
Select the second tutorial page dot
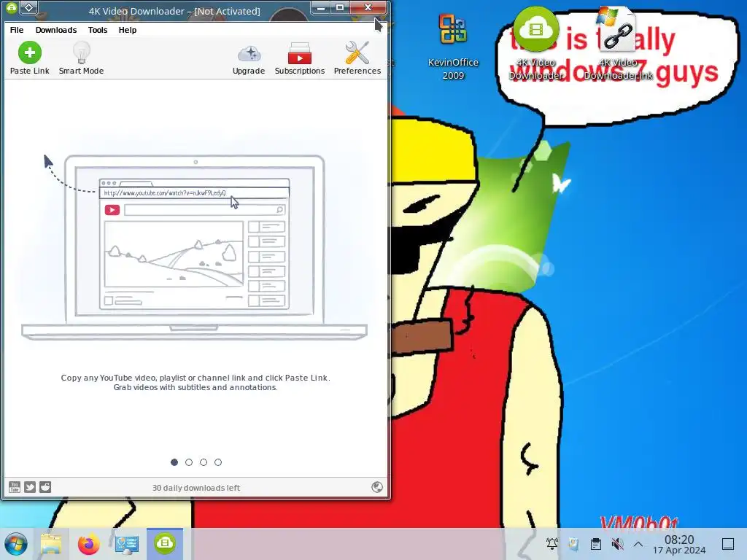(189, 462)
